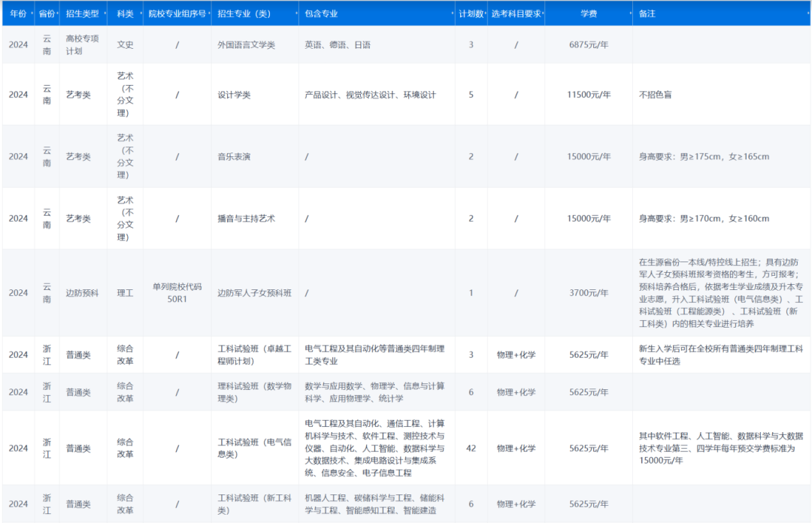The width and height of the screenshot is (812, 523).
Task: Select the 学费 column header
Action: [x=590, y=14]
